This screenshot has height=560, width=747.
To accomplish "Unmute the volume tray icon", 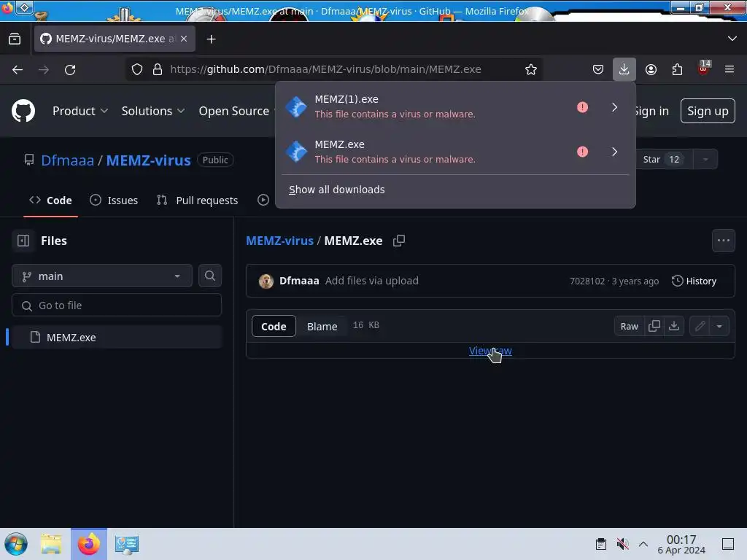I will tap(622, 544).
